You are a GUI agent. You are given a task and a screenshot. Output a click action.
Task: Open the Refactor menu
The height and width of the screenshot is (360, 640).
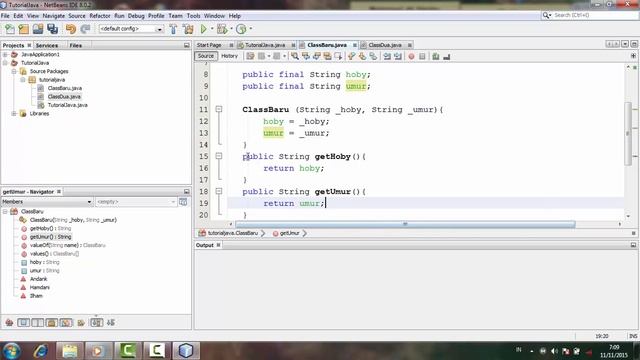100,16
